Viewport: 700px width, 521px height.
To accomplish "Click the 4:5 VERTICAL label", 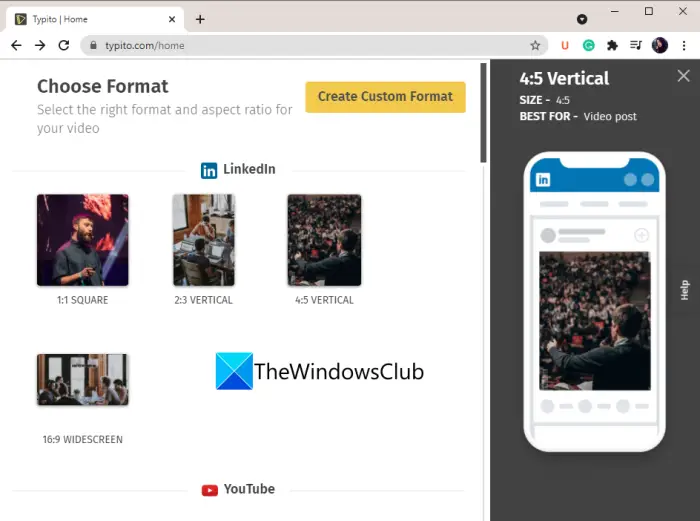I will 325,300.
